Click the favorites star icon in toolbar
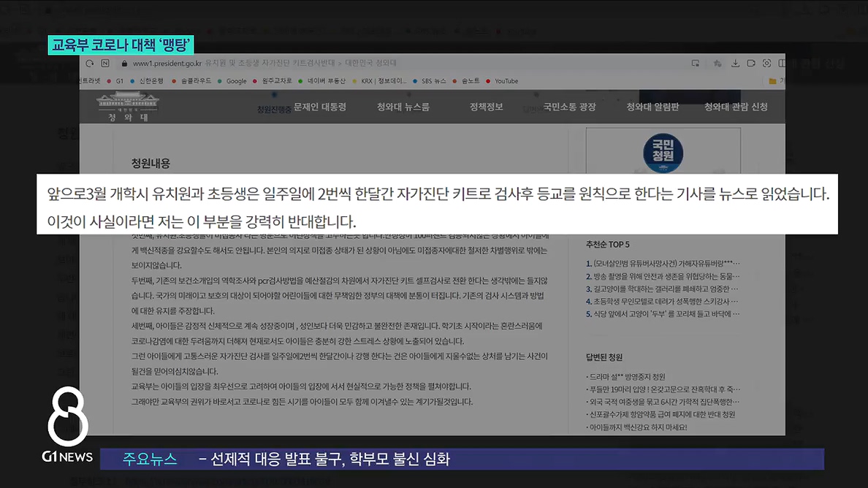The image size is (868, 488). click(x=717, y=64)
